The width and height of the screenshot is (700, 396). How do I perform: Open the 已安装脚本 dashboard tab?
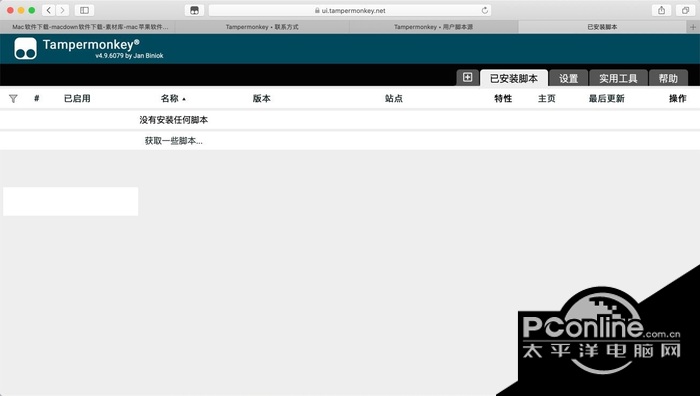pyautogui.click(x=514, y=78)
